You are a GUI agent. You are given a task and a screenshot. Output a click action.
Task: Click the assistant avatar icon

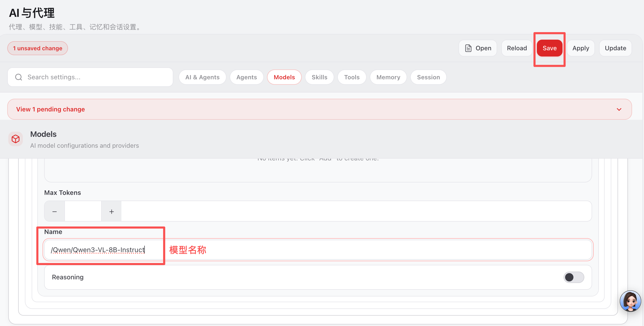(630, 301)
